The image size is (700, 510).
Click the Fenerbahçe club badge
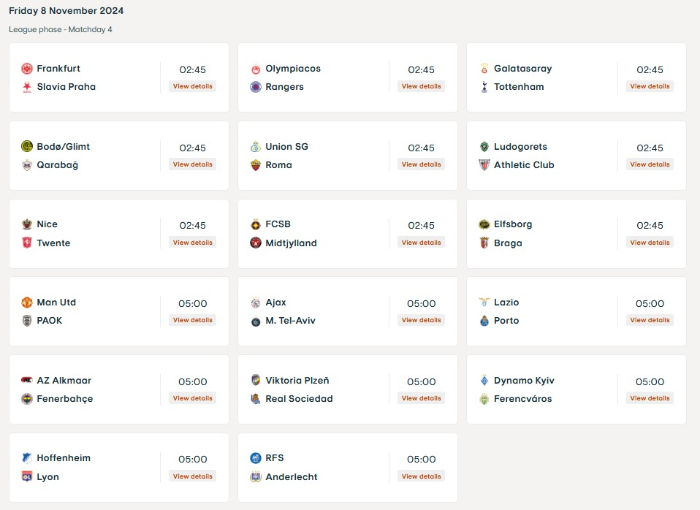[27, 399]
